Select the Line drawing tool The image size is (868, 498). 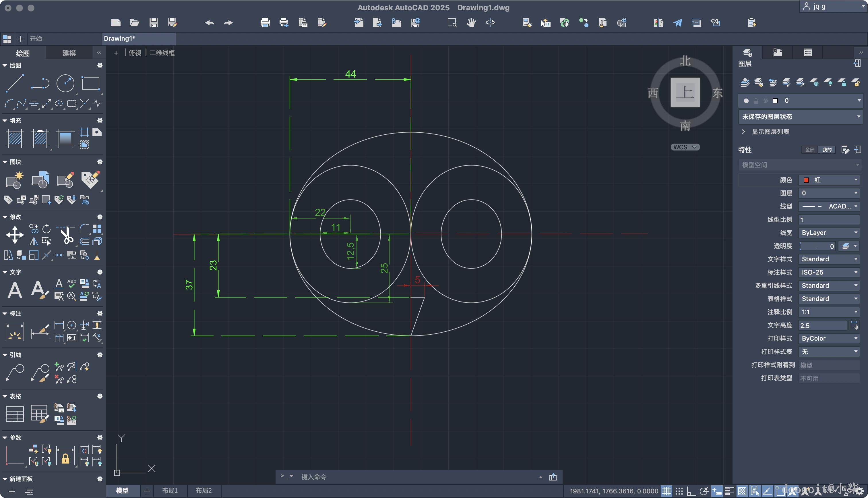(15, 83)
